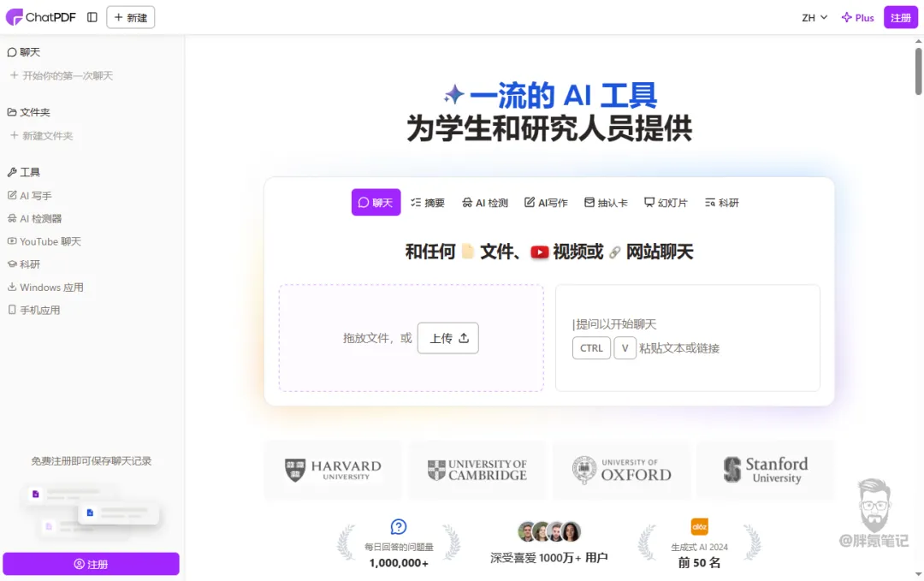The width and height of the screenshot is (924, 581).
Task: Click the University of Cambridge logo
Action: (477, 470)
